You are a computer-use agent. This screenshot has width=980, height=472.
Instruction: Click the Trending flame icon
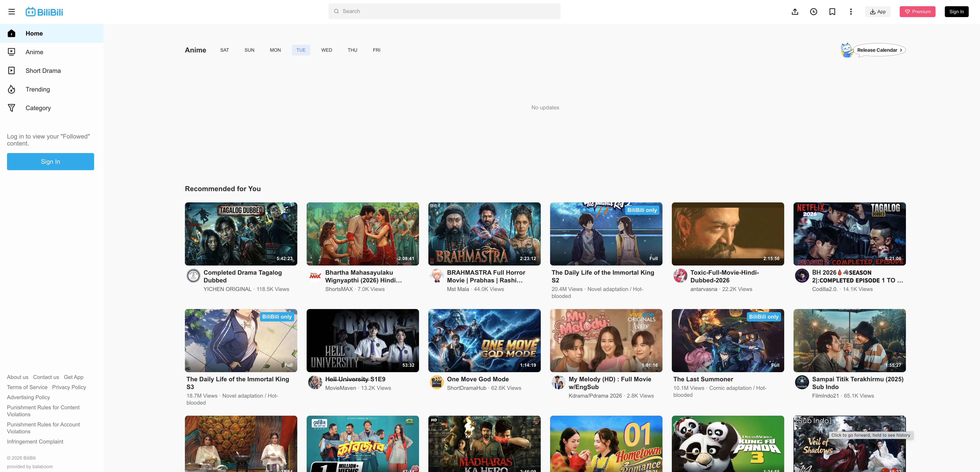(x=11, y=89)
